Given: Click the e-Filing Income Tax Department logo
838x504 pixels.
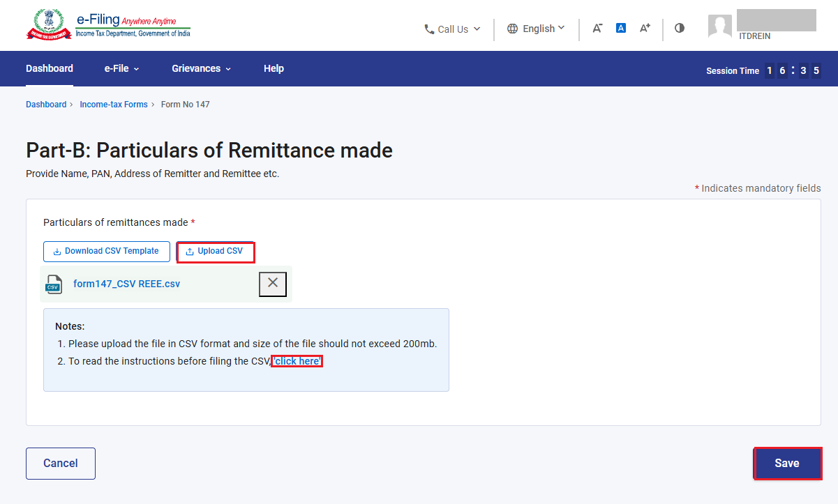Looking at the screenshot, I should 108,24.
